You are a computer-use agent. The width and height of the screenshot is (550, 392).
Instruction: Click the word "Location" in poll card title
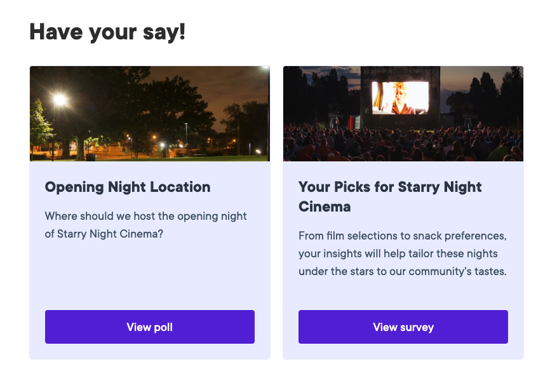(181, 187)
